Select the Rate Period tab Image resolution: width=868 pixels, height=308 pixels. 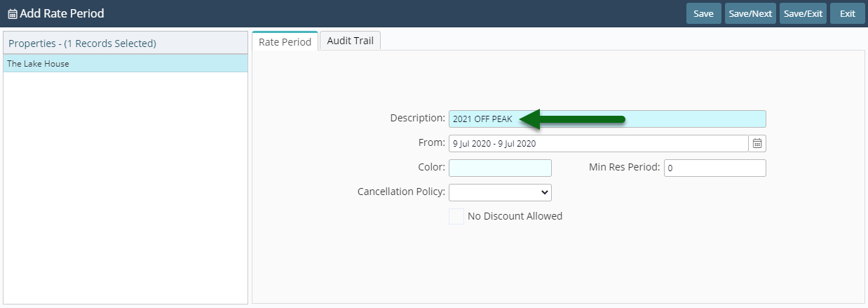point(285,41)
